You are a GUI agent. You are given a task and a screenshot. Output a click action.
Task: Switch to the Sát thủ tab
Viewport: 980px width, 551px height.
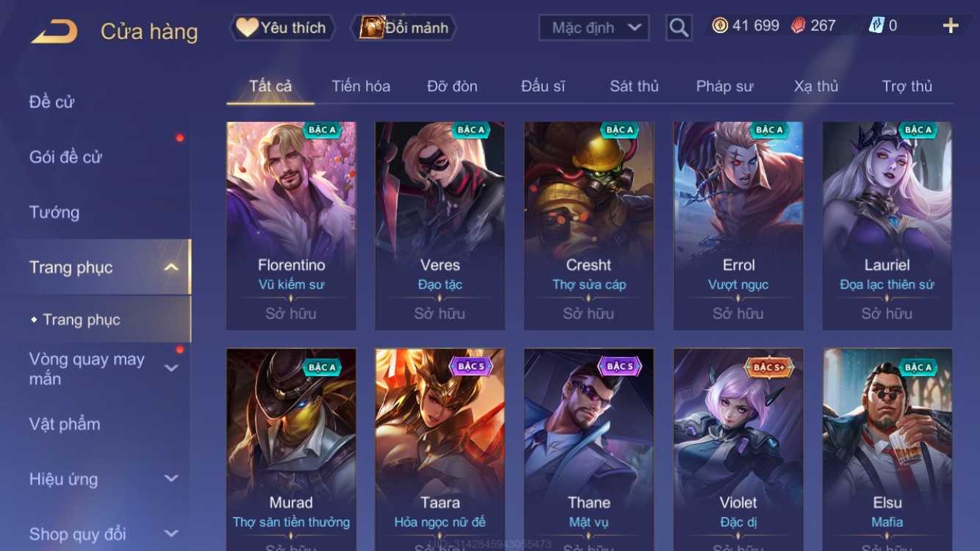click(x=634, y=86)
